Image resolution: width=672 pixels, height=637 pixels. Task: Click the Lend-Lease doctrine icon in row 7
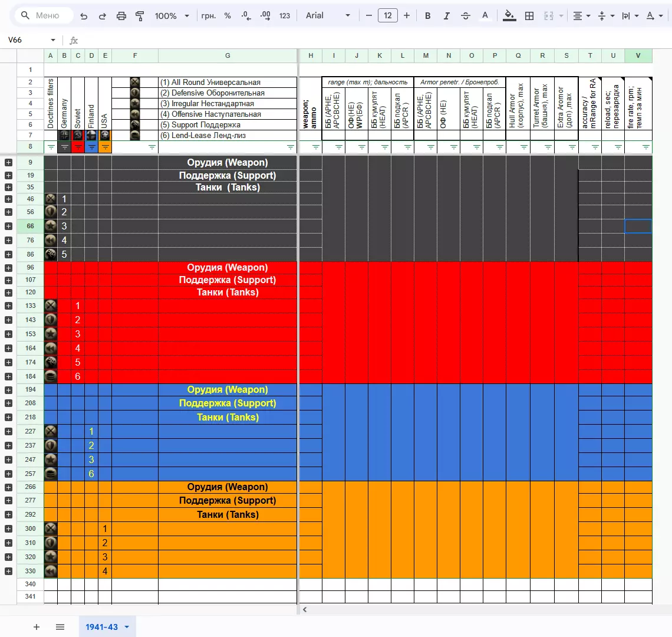pos(134,135)
